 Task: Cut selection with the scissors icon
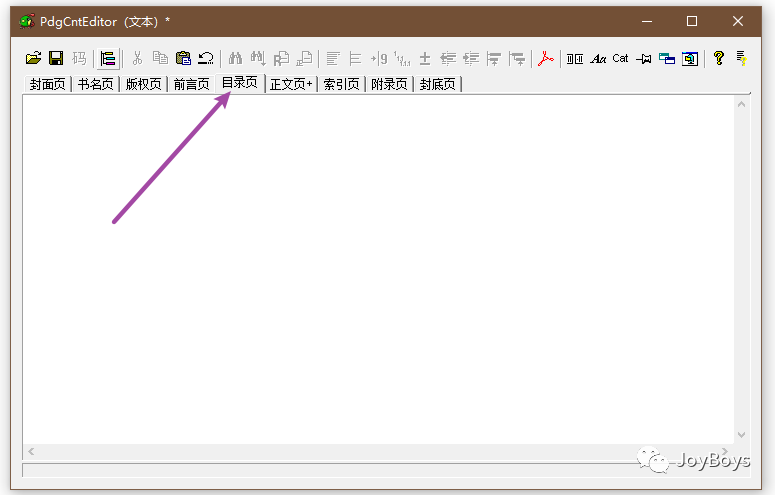pos(137,58)
